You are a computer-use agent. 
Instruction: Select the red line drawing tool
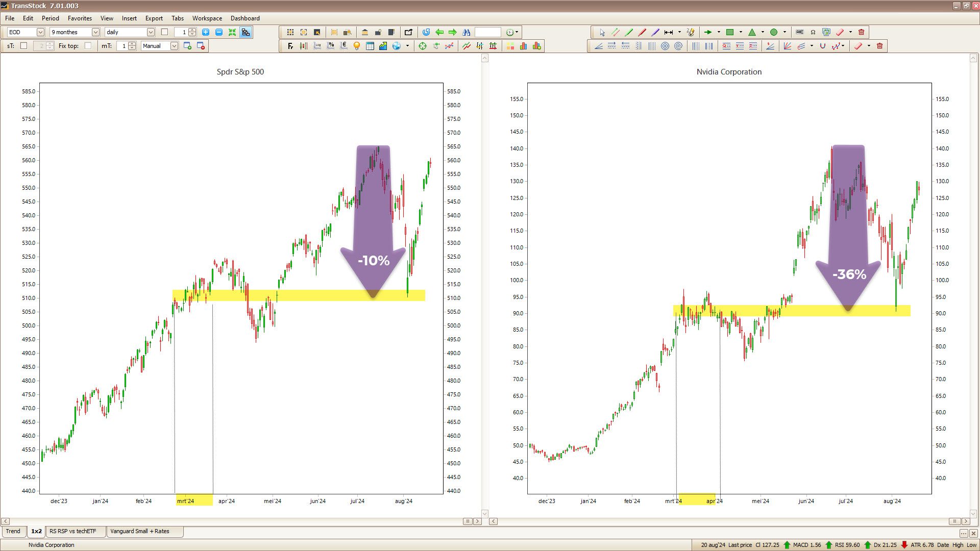[x=642, y=32]
